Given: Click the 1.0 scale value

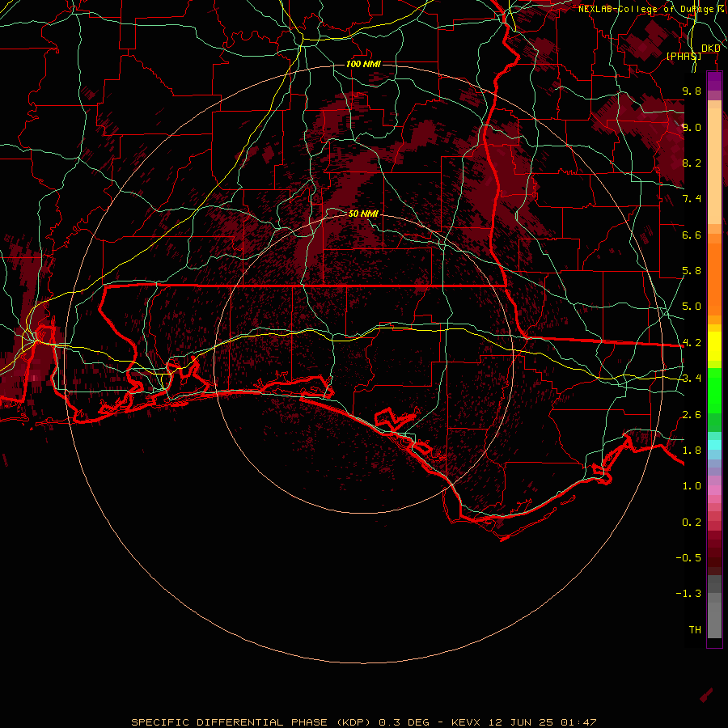Looking at the screenshot, I should pyautogui.click(x=692, y=486).
